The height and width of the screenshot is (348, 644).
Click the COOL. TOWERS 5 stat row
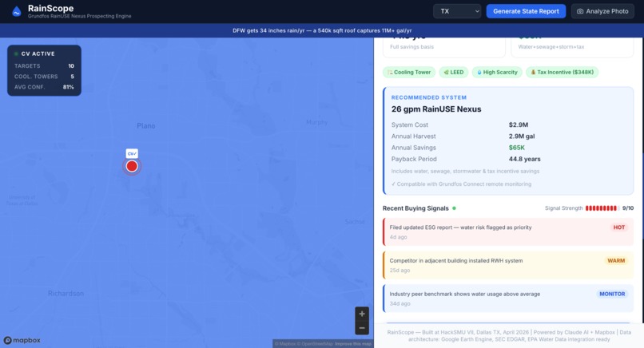tap(44, 77)
